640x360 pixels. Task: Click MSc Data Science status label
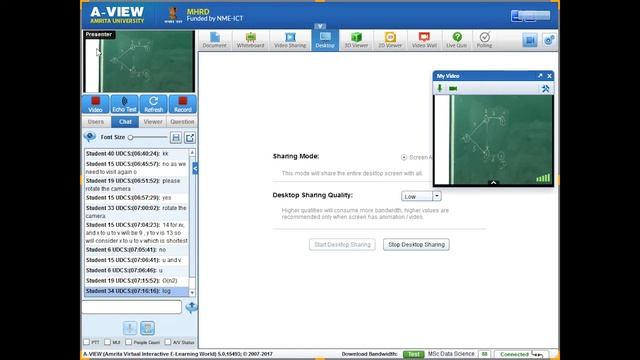tap(451, 354)
